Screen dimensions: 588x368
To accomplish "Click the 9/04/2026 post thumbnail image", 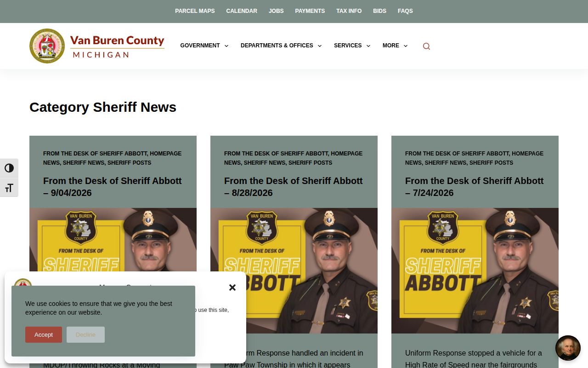I will pyautogui.click(x=113, y=239).
